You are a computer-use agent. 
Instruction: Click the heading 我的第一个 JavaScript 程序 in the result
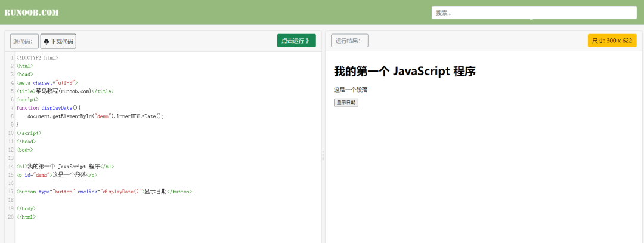pyautogui.click(x=404, y=71)
